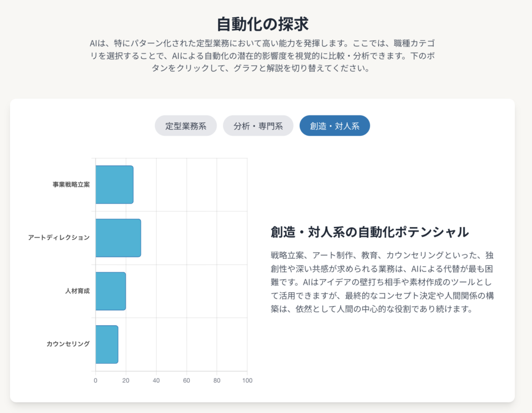The height and width of the screenshot is (413, 532).
Task: Select the 人材育成 chart bar
Action: [x=111, y=291]
